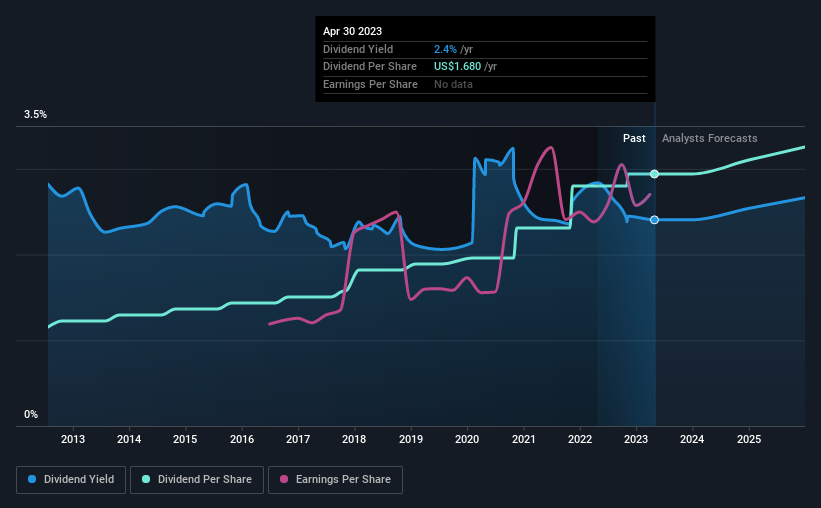The height and width of the screenshot is (508, 821).
Task: Click the 'Past' section label
Action: pyautogui.click(x=634, y=138)
